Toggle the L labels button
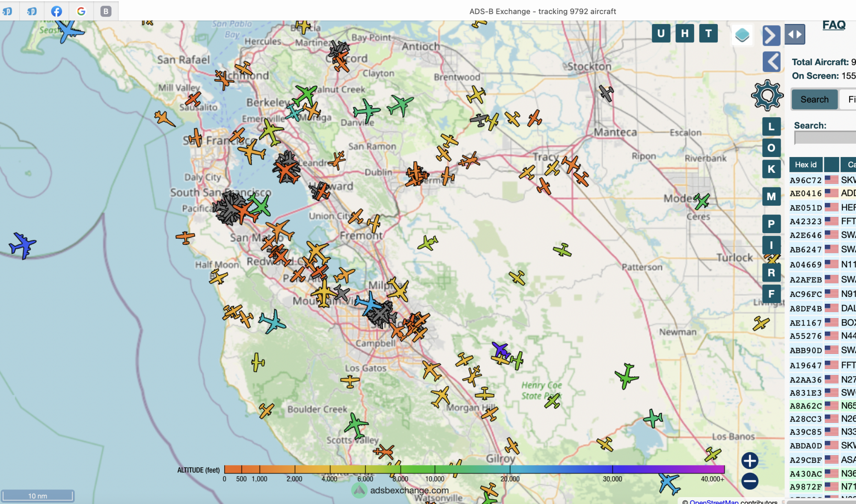The height and width of the screenshot is (504, 856). 771,127
